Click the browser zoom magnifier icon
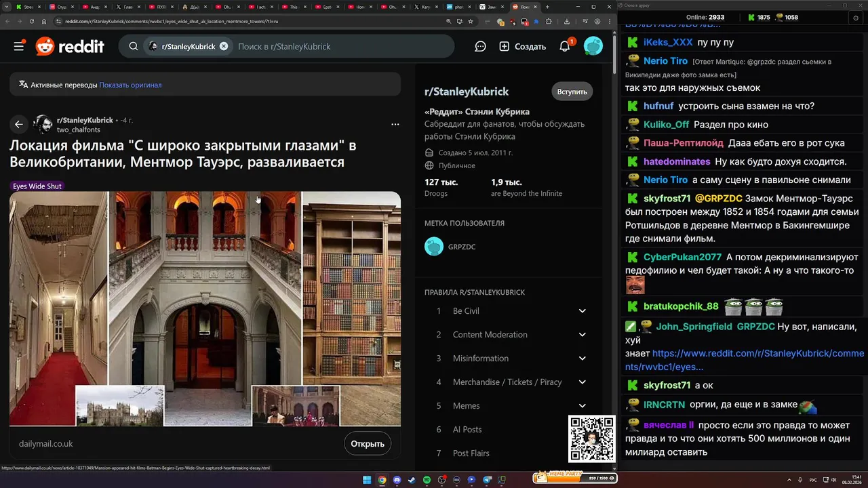This screenshot has height=488, width=868. click(x=448, y=21)
